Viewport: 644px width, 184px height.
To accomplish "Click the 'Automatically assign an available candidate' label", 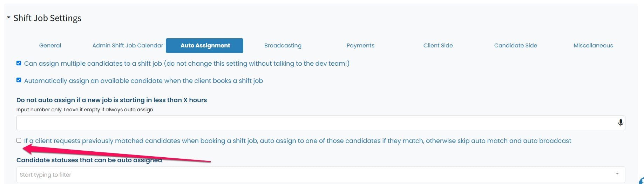I will point(143,81).
